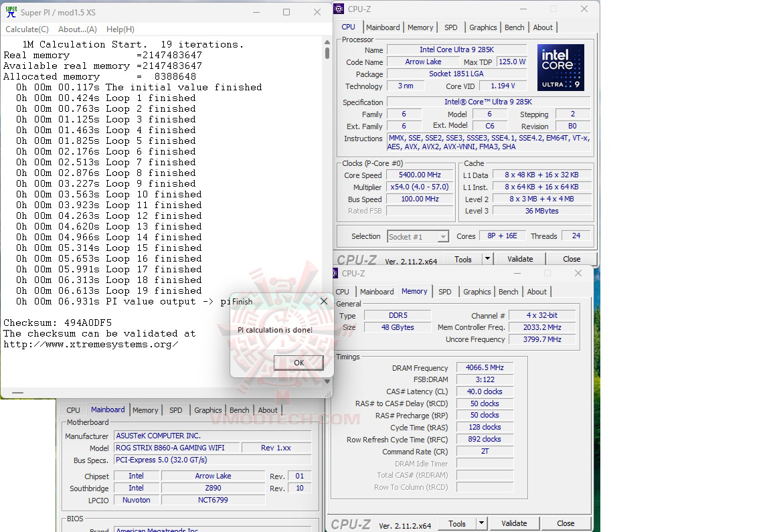The width and height of the screenshot is (771, 532).
Task: Open About tab in top CPU-Z window
Action: click(x=543, y=27)
